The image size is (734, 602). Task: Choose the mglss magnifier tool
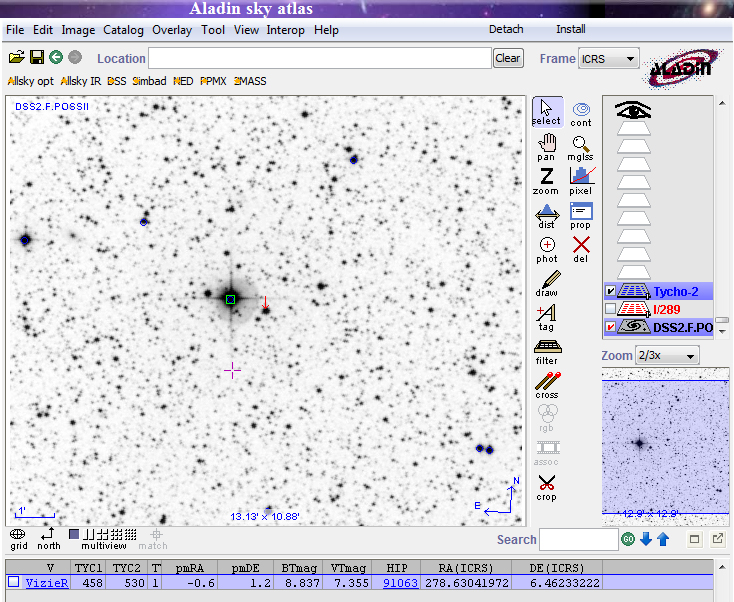pyautogui.click(x=580, y=149)
